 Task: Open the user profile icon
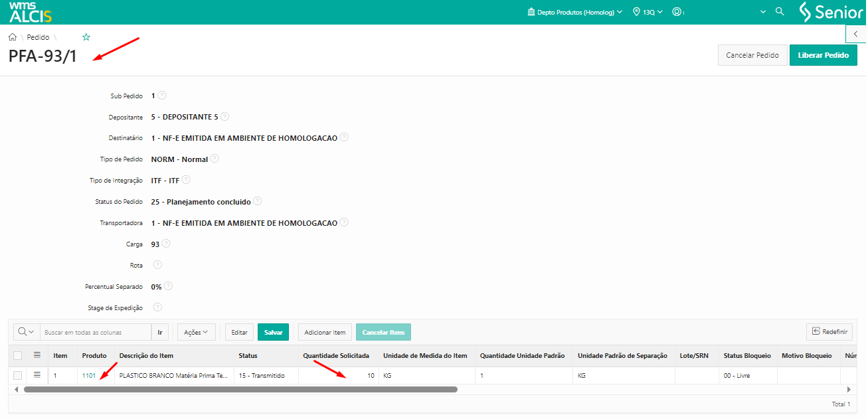tap(677, 12)
